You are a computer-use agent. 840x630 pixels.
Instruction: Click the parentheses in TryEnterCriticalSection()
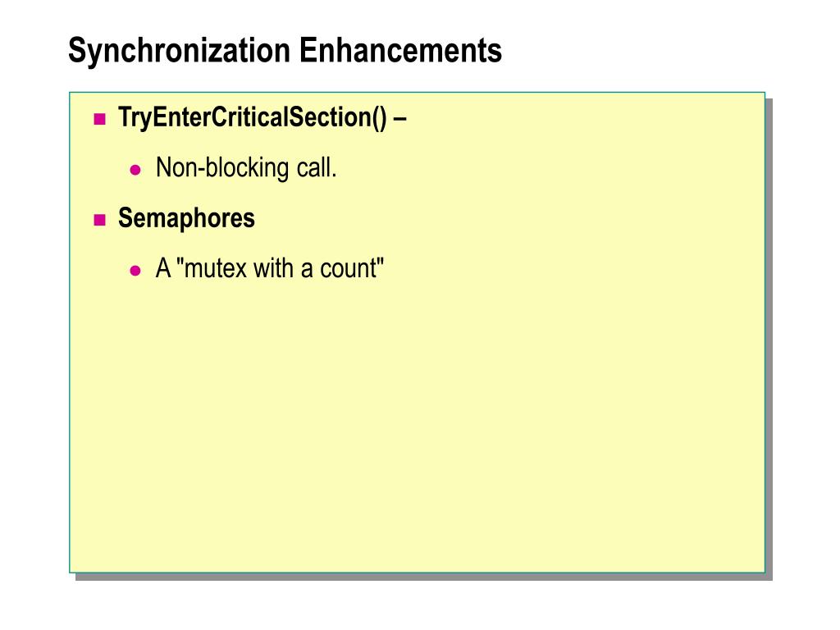(x=379, y=118)
